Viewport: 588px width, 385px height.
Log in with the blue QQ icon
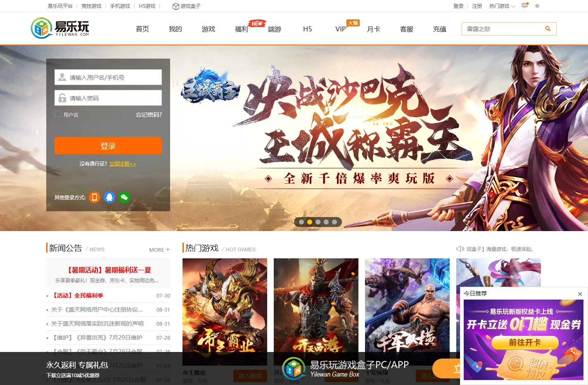pyautogui.click(x=109, y=197)
